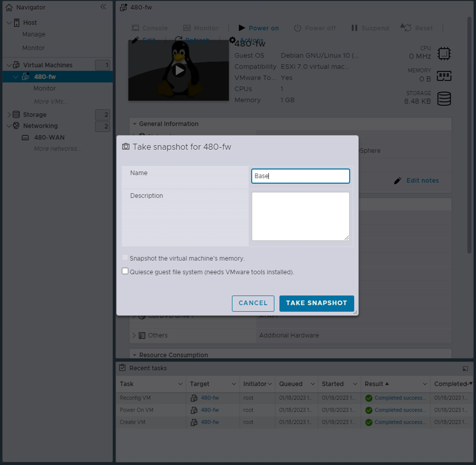Collapse the General Information section
The image size is (476, 465).
[x=134, y=124]
